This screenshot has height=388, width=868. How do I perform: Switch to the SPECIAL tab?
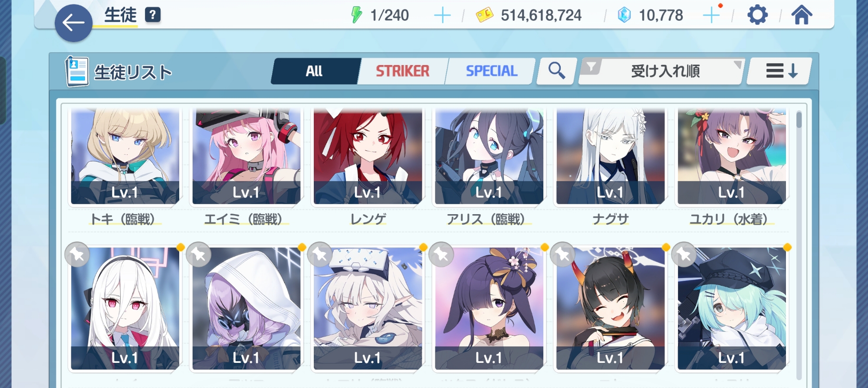click(491, 71)
